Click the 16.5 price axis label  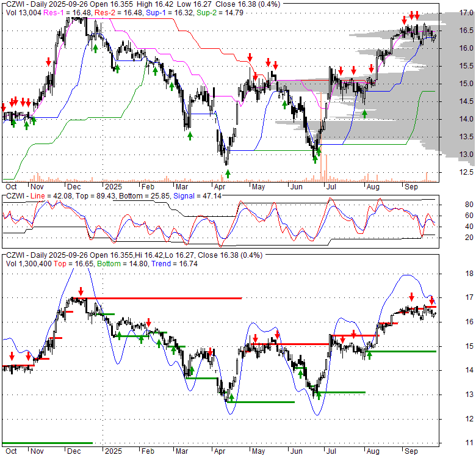tap(467, 31)
